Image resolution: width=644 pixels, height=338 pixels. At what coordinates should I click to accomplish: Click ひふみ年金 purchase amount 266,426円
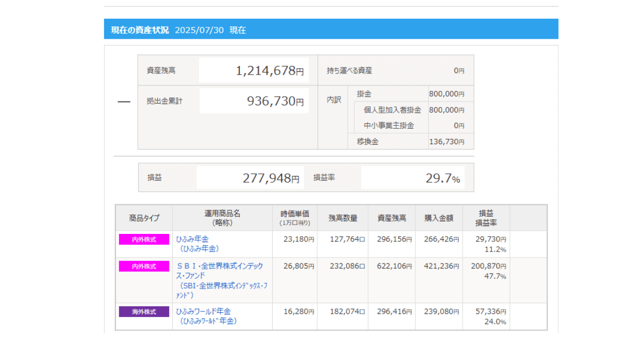click(x=442, y=239)
